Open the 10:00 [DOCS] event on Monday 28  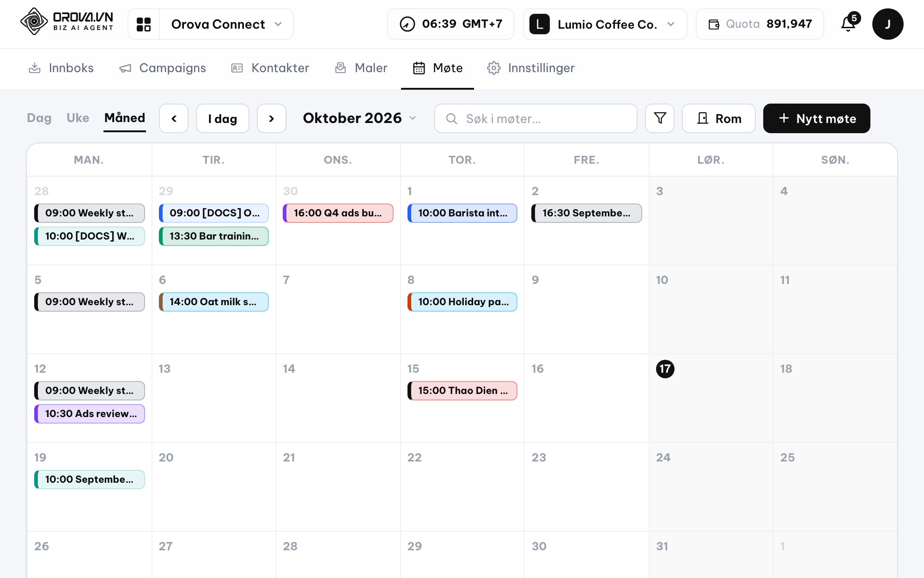[x=90, y=236]
